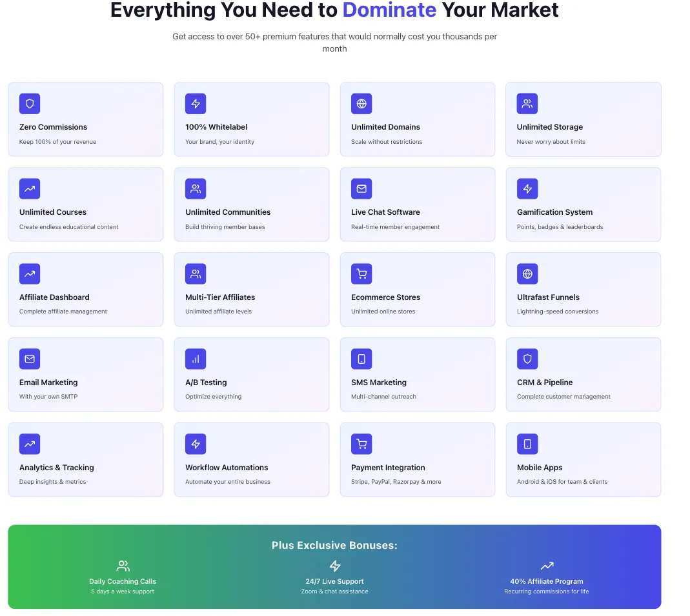
Task: Click 'Complete customer management' text
Action: click(x=563, y=397)
